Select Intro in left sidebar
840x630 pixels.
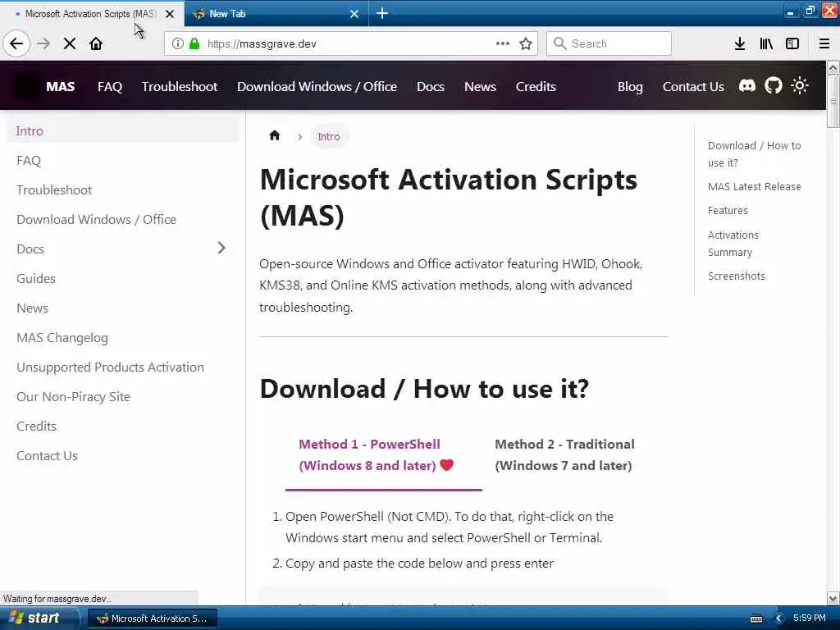123,130
